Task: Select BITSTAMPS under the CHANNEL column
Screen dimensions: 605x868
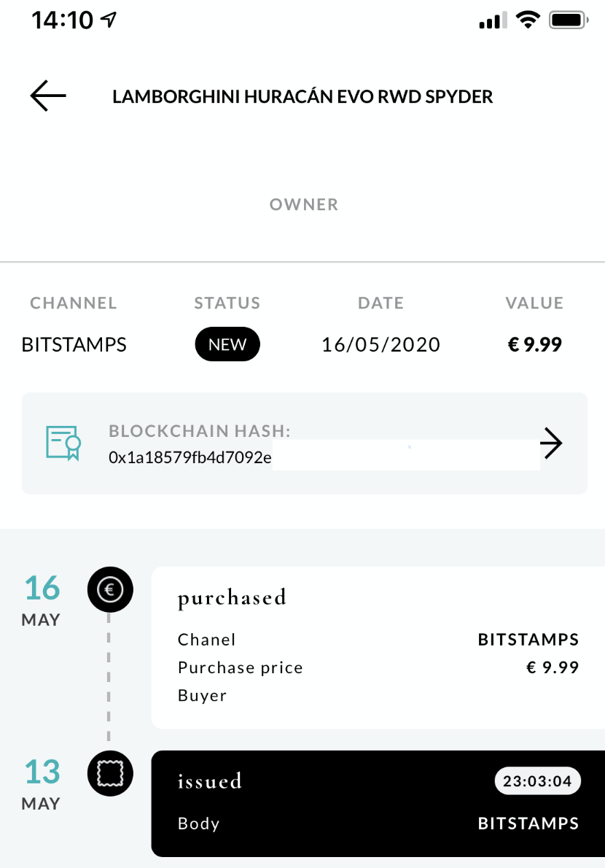Action: click(74, 344)
